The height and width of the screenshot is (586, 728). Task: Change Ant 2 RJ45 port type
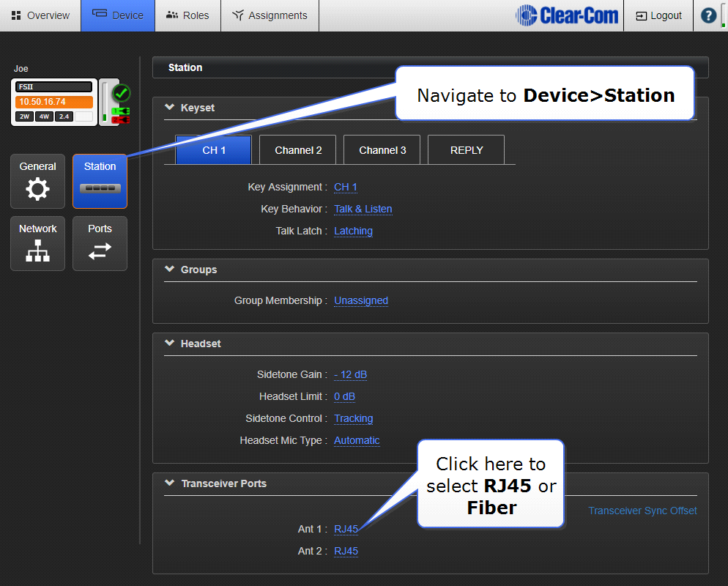pyautogui.click(x=346, y=551)
